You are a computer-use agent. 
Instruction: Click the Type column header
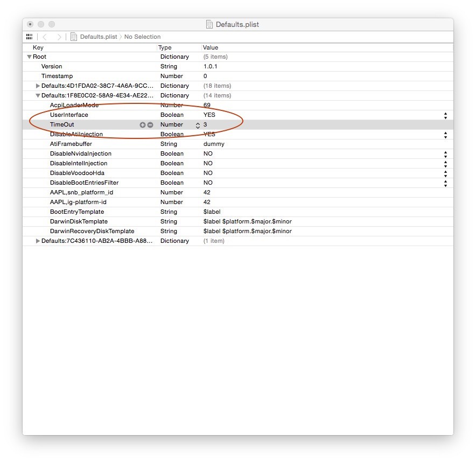(165, 47)
